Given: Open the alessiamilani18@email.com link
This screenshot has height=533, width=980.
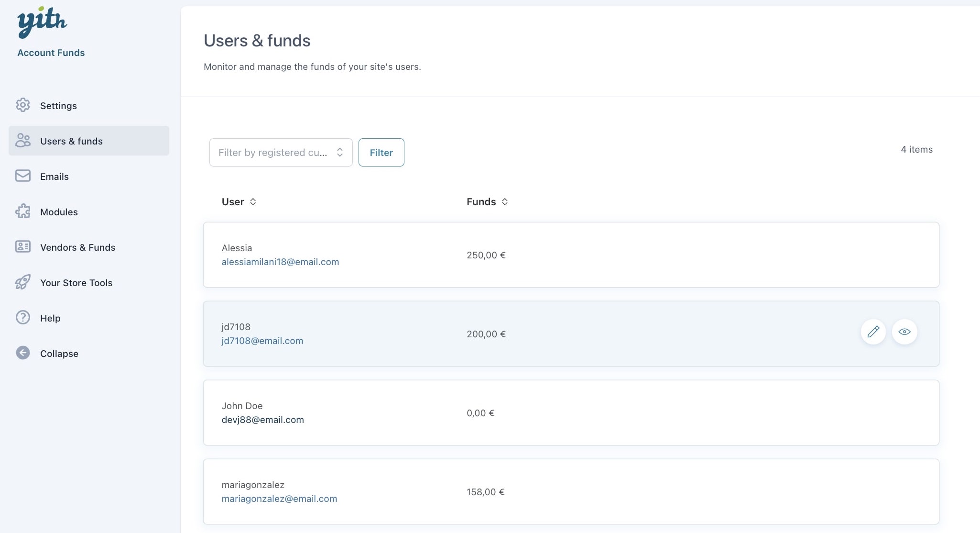Looking at the screenshot, I should (x=280, y=262).
